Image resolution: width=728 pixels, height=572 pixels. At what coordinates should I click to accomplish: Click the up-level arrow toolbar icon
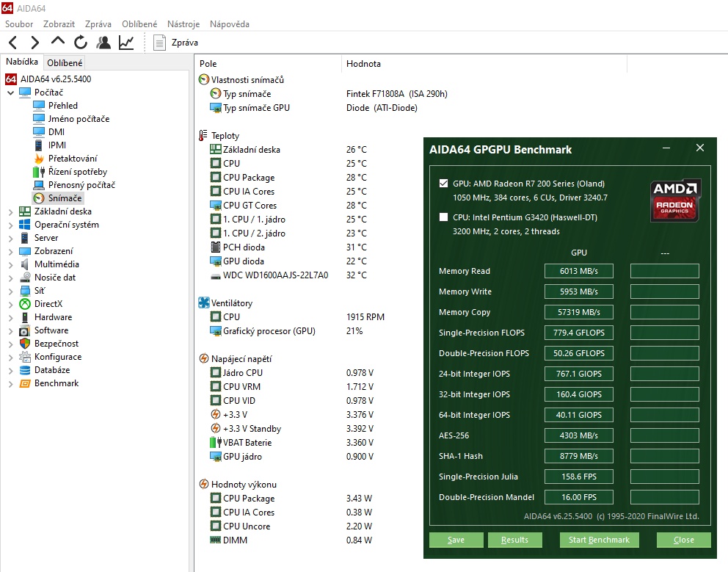click(x=58, y=42)
